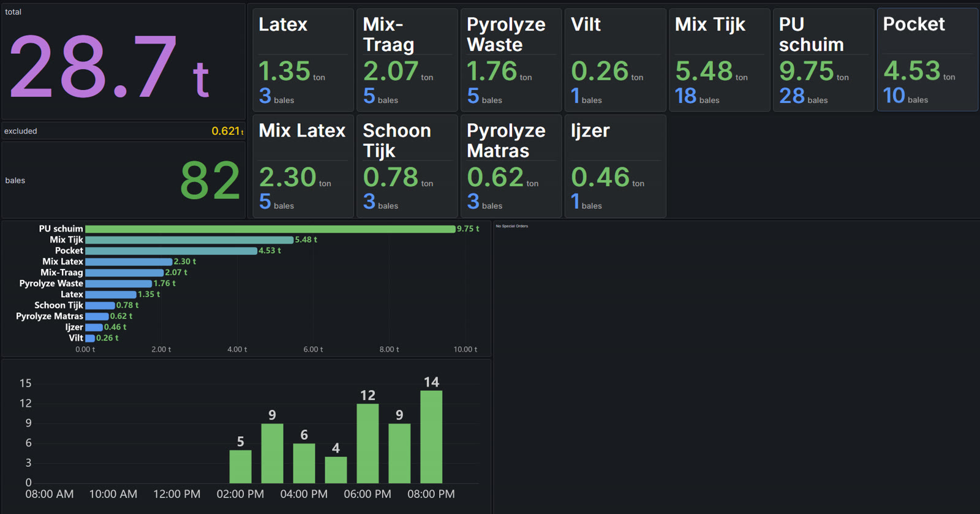Click the Mix Latex card title
Screen dimensions: 980x514
[x=302, y=130]
